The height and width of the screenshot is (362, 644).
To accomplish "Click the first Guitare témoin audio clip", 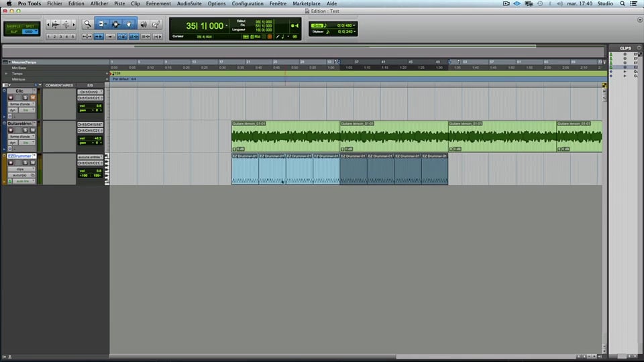I will [x=286, y=136].
